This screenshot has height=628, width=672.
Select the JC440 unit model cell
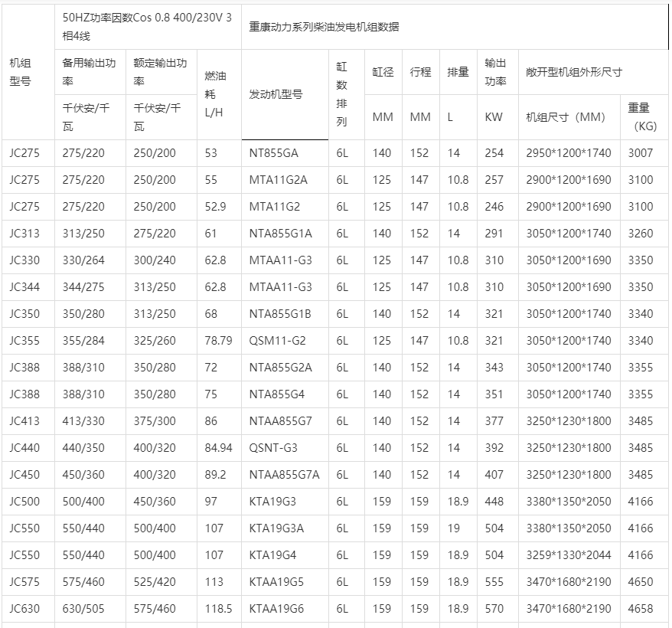click(x=25, y=448)
